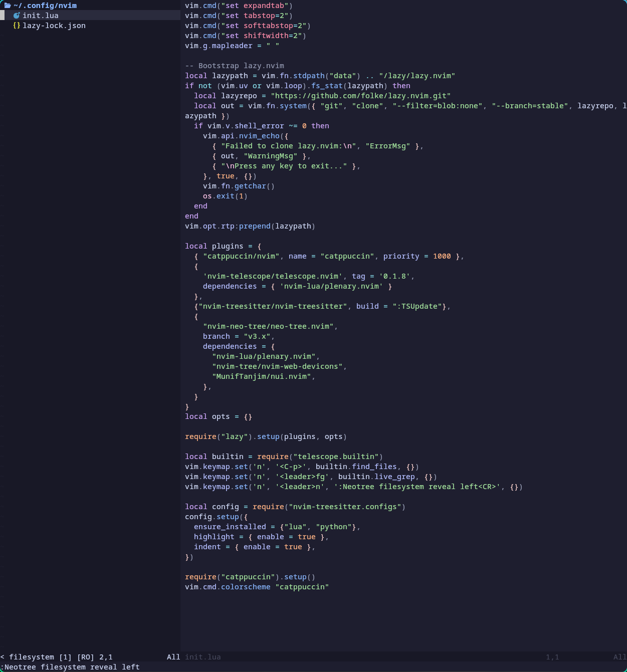627x672 pixels.
Task: Click the open folder icon for ~/.config/nvim
Action: click(x=8, y=6)
